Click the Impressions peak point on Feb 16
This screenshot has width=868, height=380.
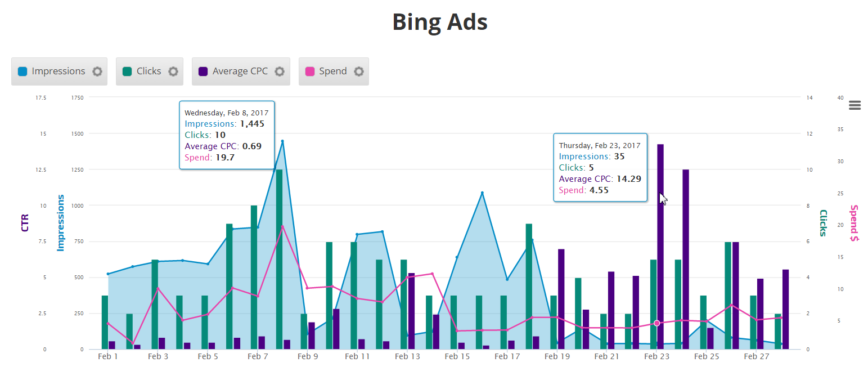click(x=482, y=193)
